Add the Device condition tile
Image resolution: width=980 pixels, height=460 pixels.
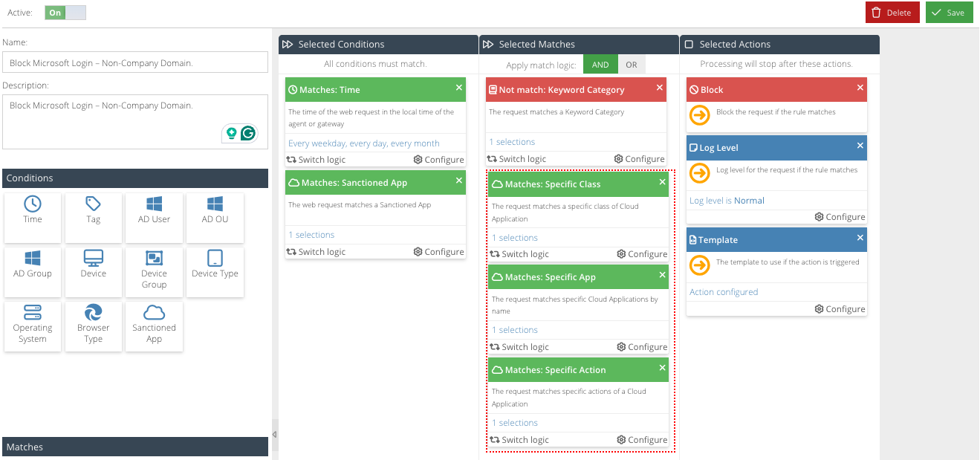tap(94, 272)
